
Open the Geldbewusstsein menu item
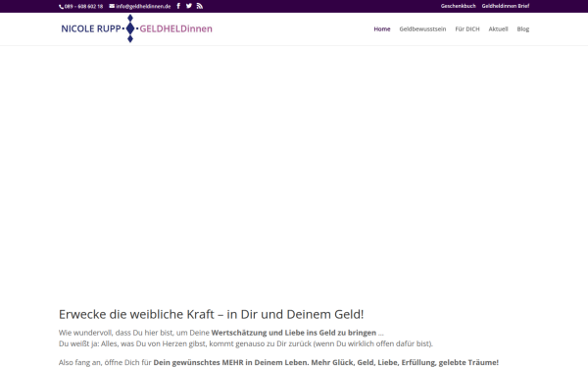point(422,28)
